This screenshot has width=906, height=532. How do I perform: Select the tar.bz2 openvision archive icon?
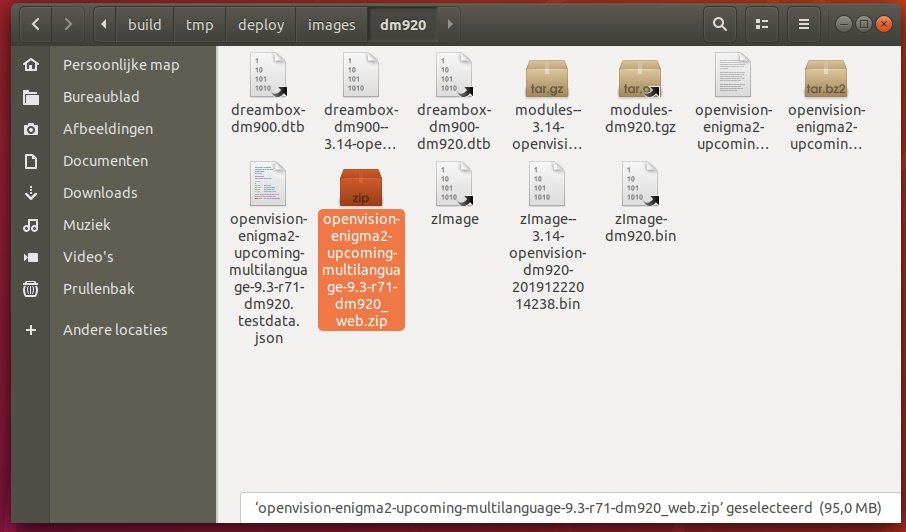[826, 76]
